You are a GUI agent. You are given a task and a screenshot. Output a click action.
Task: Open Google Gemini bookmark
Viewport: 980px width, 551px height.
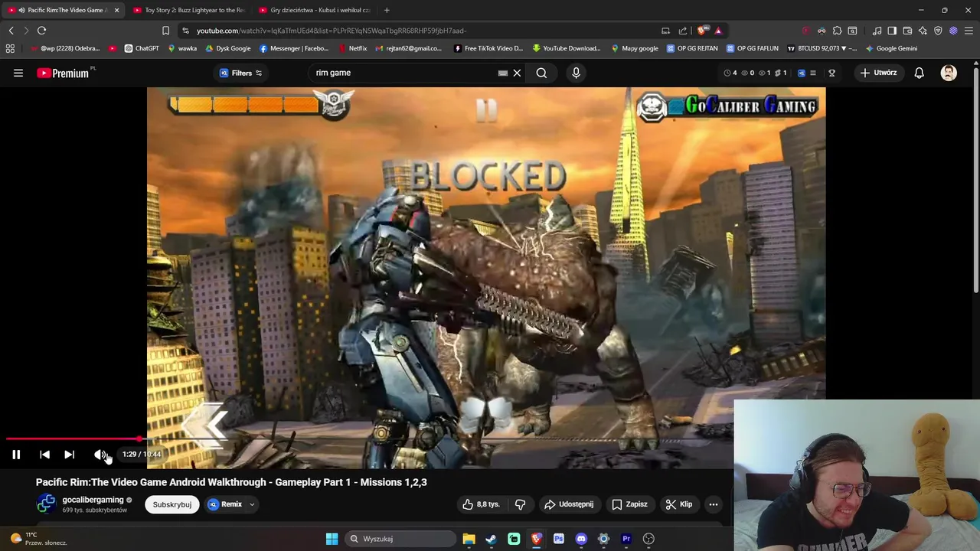(892, 48)
